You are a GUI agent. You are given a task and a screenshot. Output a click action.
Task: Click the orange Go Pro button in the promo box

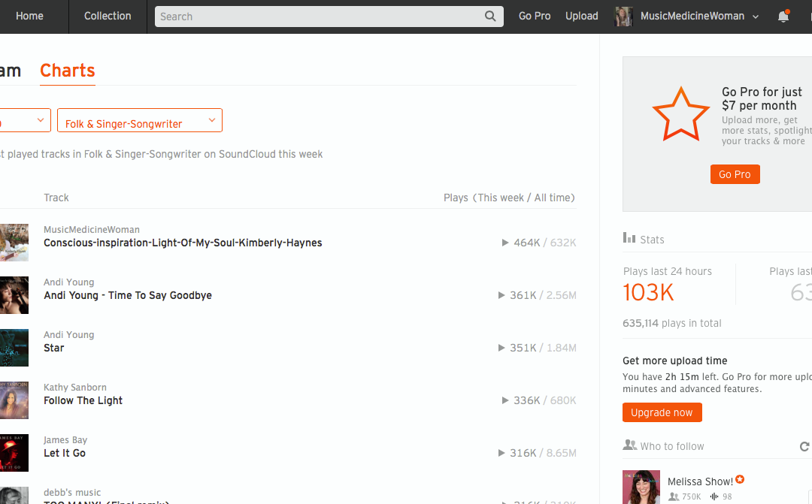click(x=735, y=174)
